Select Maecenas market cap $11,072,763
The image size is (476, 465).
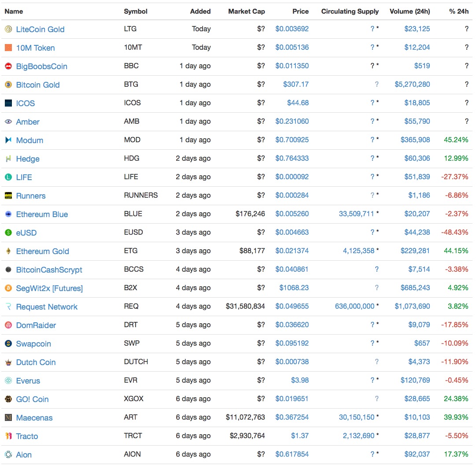pos(245,417)
